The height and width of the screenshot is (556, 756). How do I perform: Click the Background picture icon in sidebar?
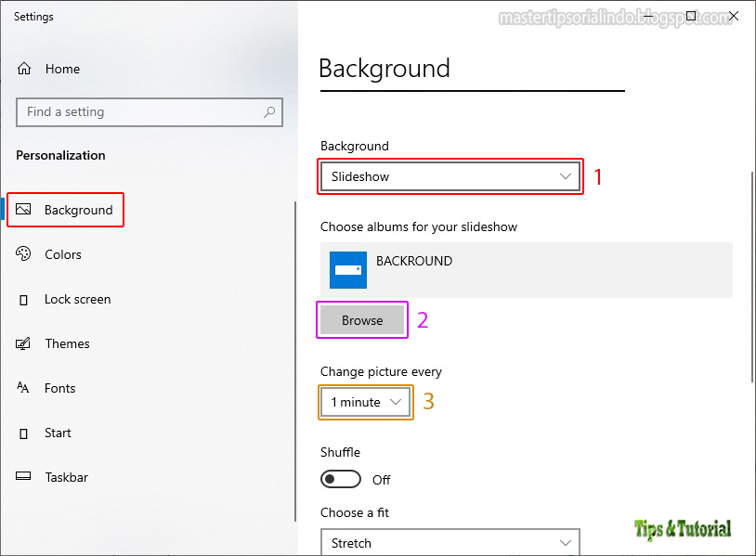23,209
